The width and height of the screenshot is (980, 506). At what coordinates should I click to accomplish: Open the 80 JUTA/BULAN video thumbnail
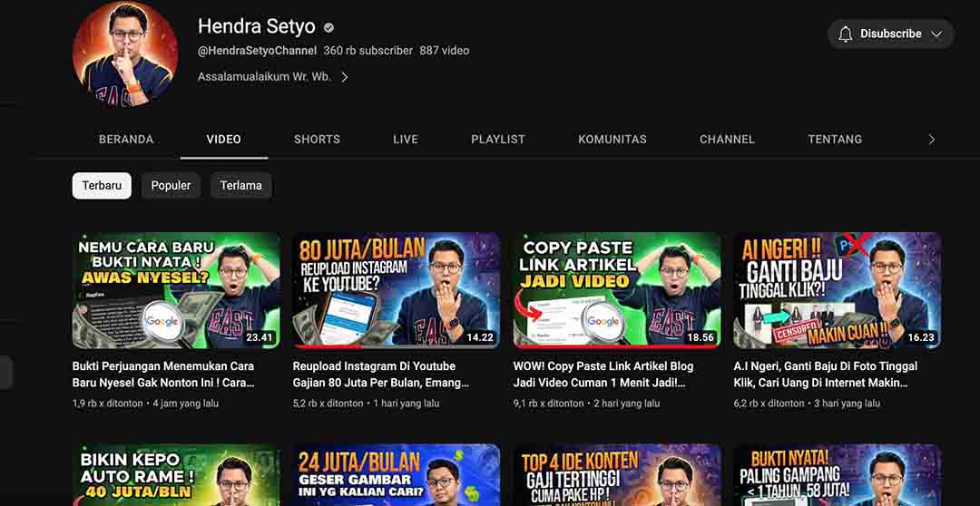397,290
